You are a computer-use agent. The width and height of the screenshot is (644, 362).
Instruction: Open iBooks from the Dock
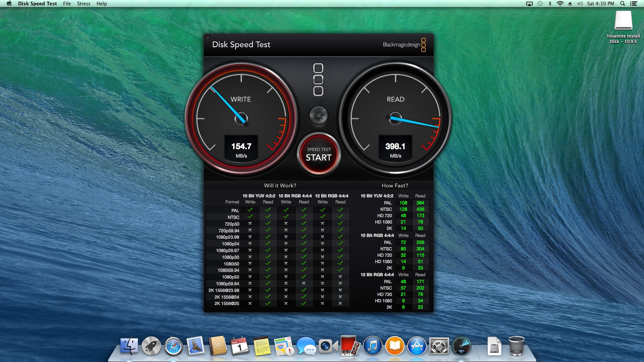[394, 346]
